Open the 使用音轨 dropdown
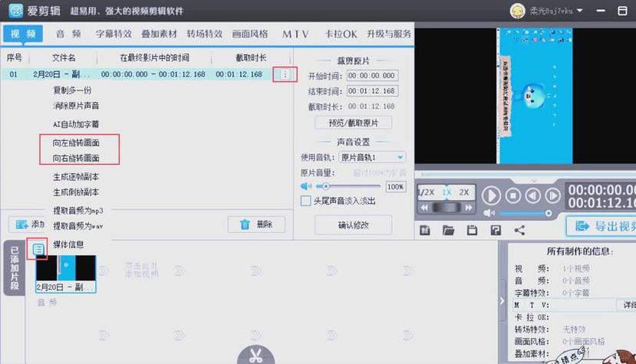 372,157
